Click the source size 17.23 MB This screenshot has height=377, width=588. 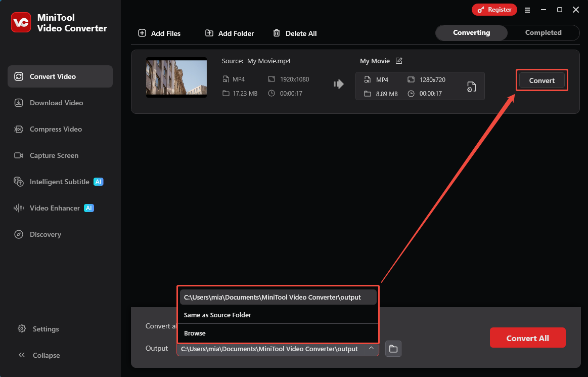click(x=245, y=94)
